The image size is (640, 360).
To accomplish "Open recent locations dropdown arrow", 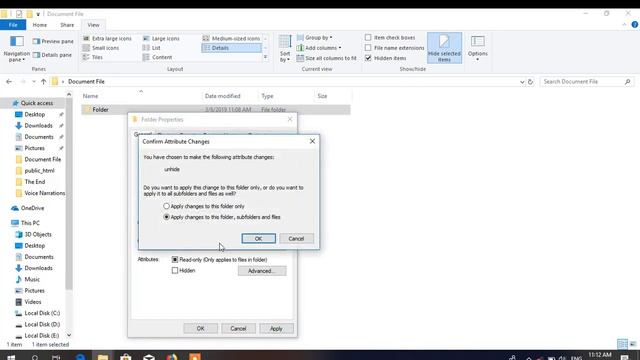I will pyautogui.click(x=33, y=82).
